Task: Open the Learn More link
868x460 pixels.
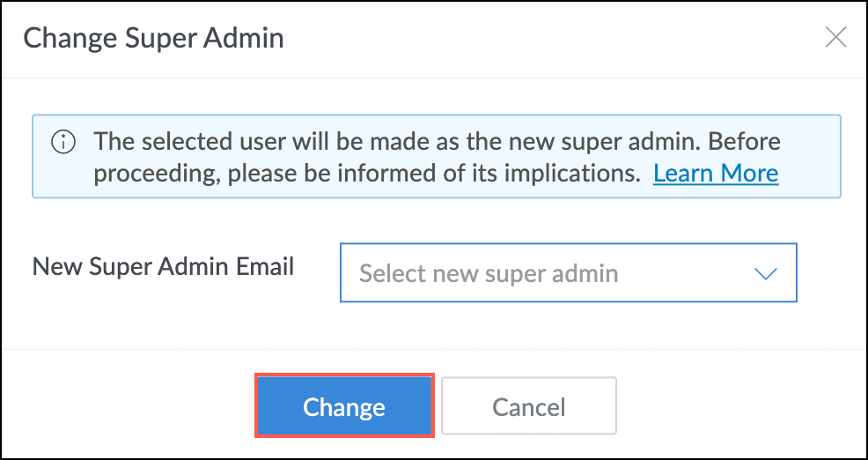Action: coord(715,173)
